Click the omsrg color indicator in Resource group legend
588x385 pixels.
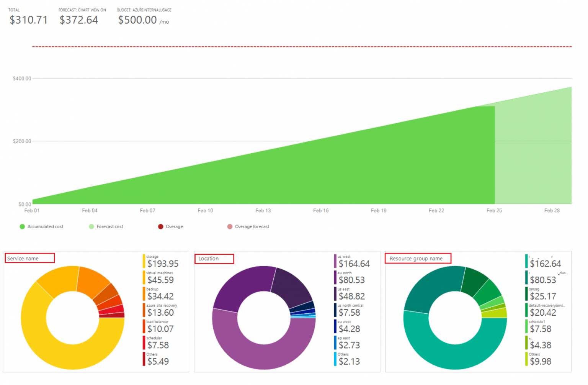[528, 293]
